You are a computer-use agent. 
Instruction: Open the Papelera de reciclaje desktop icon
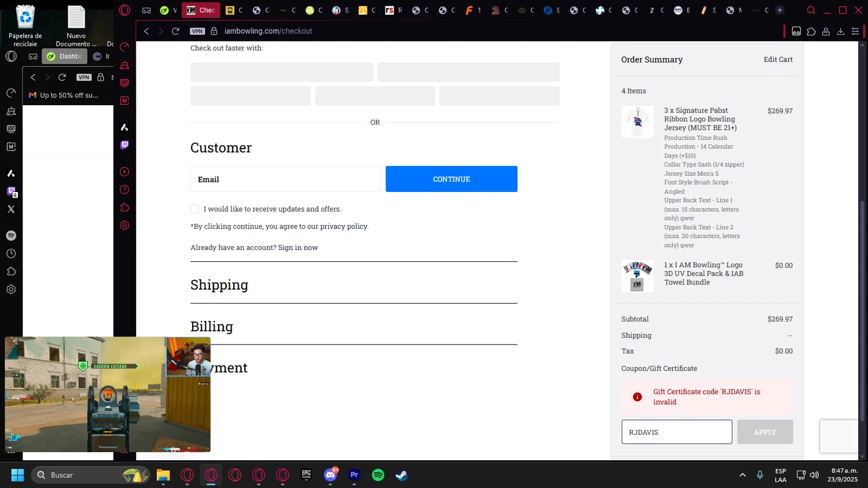point(25,26)
